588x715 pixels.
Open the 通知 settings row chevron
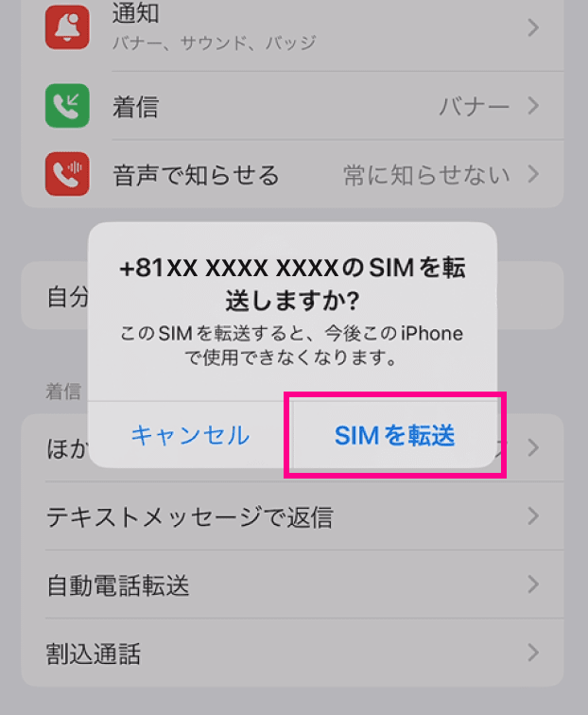coord(533,27)
